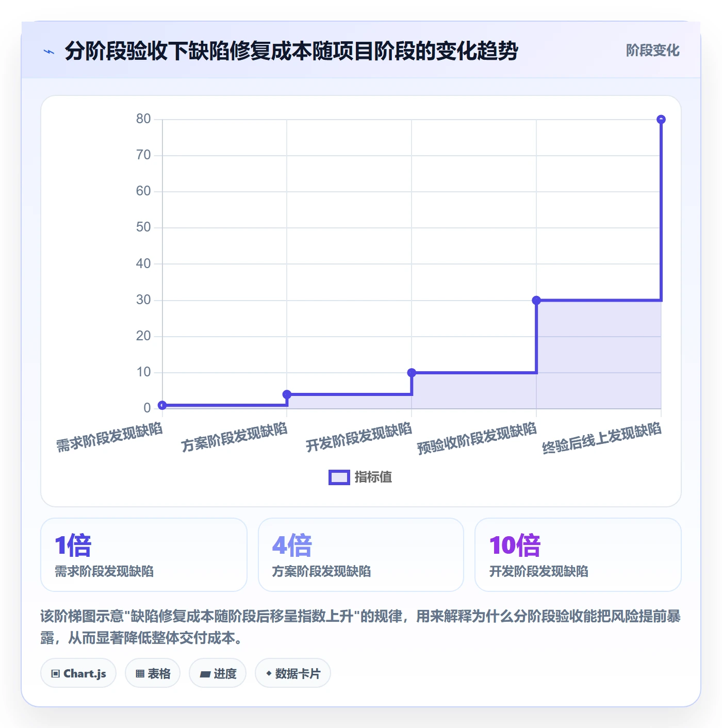Select the 10倍 stat card value
This screenshot has height=728, width=722.
pos(515,545)
